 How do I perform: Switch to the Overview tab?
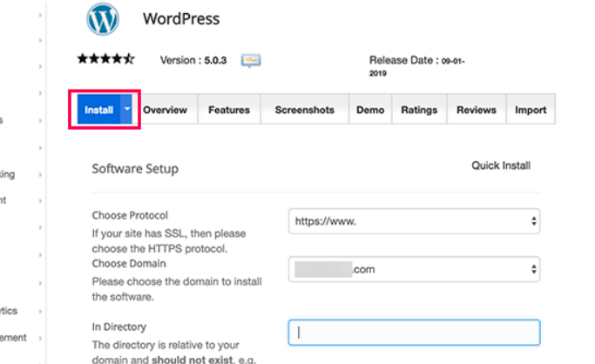tap(165, 110)
